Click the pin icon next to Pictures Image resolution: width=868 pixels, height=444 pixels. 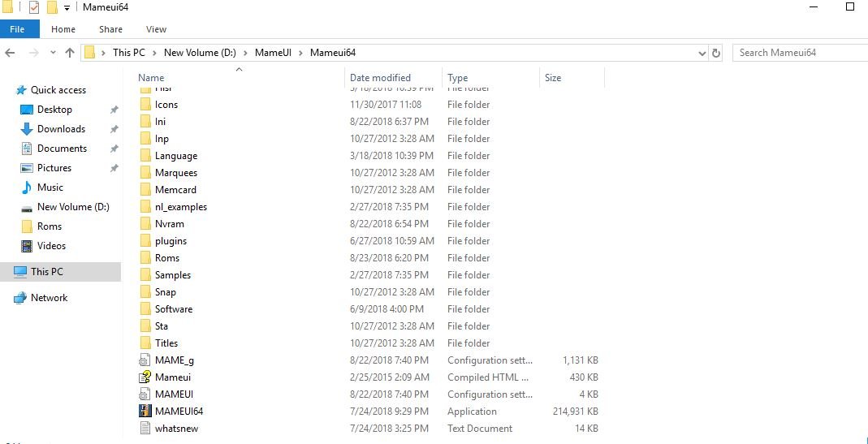pyautogui.click(x=114, y=168)
